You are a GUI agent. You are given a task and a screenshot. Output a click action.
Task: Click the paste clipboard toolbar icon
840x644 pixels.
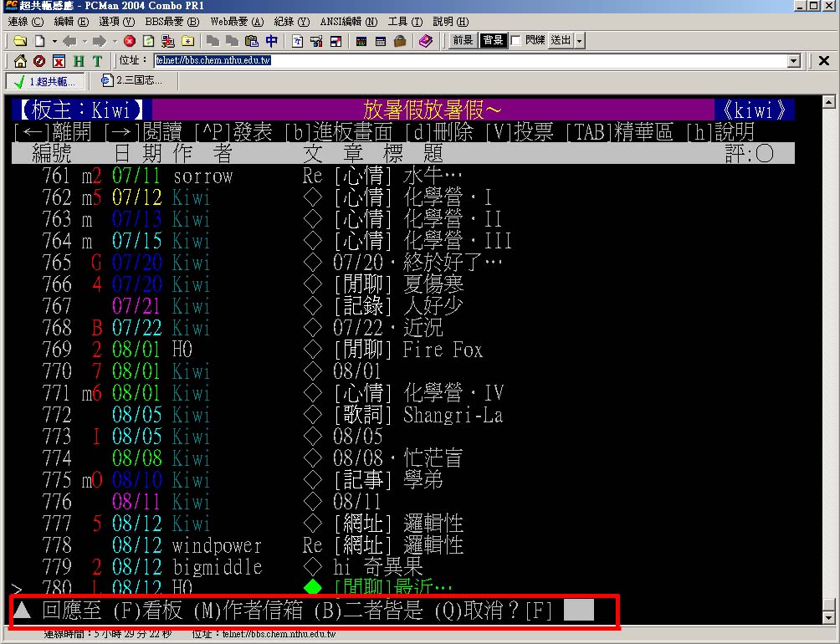point(251,41)
